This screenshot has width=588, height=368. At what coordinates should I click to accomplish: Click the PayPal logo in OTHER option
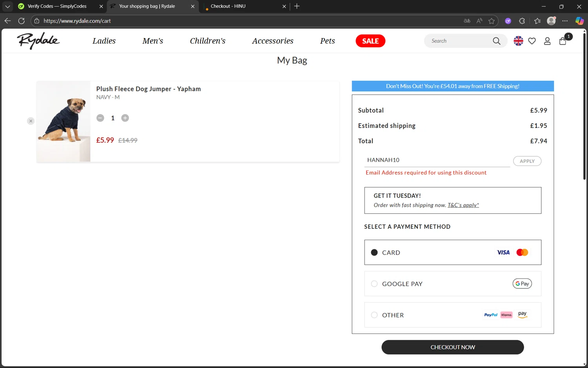pyautogui.click(x=491, y=315)
